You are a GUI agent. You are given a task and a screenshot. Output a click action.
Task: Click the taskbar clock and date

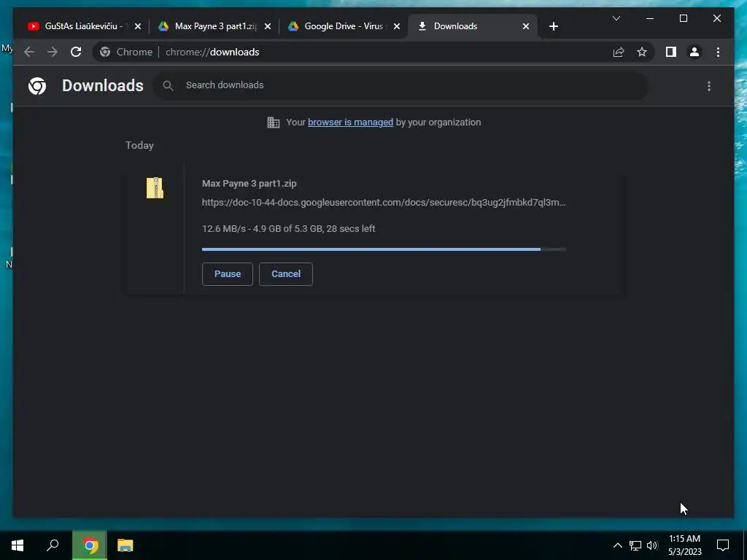point(684,545)
